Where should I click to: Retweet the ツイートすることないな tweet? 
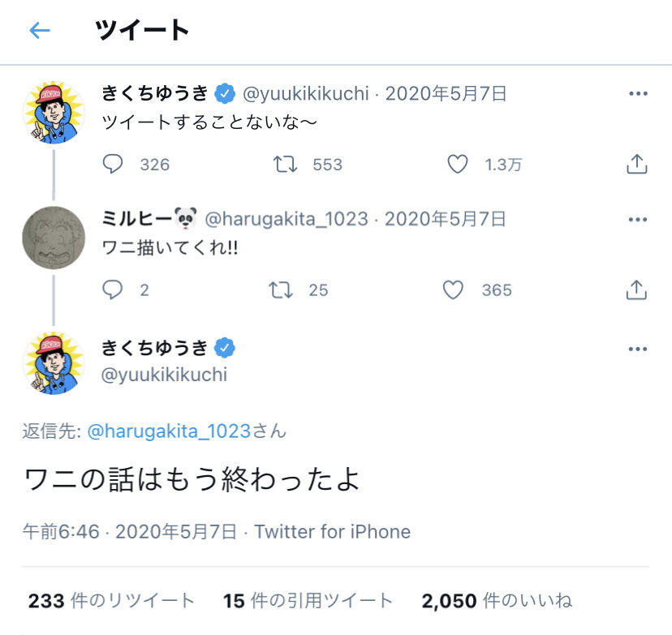283,165
